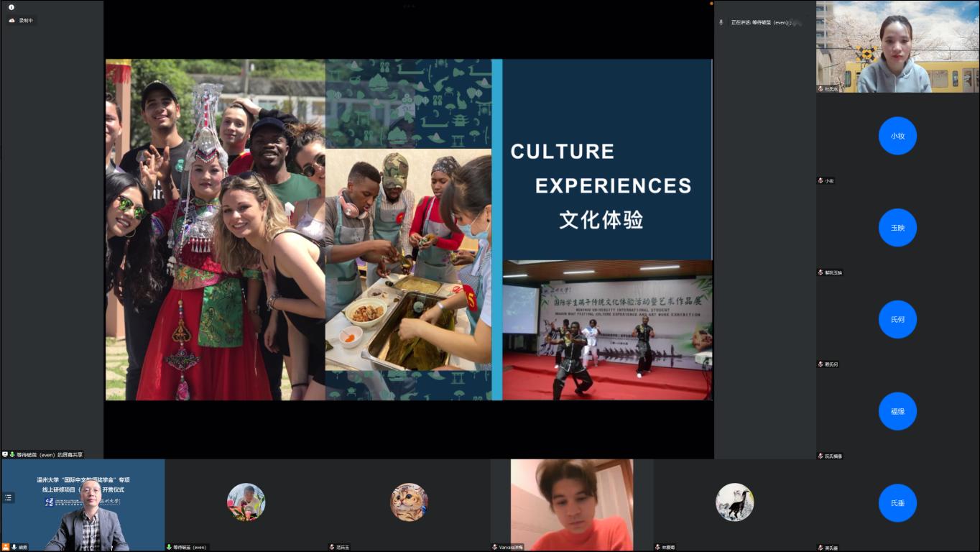Open the meeting info icon

point(11,7)
